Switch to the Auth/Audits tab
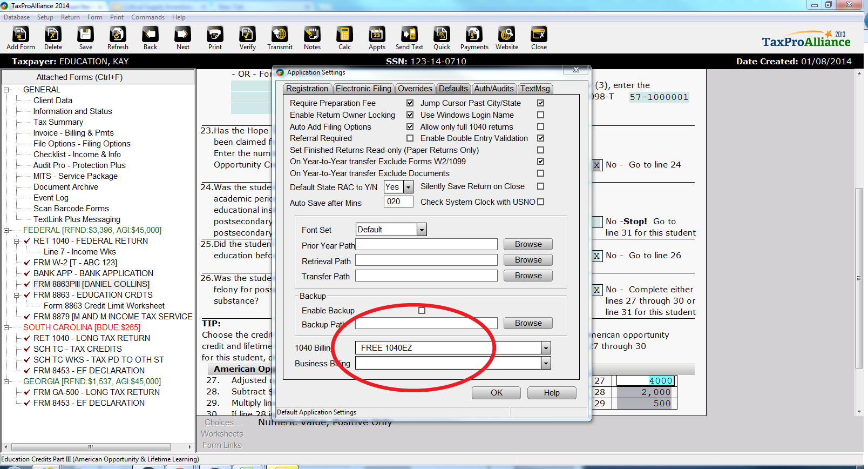868x469 pixels. [494, 89]
